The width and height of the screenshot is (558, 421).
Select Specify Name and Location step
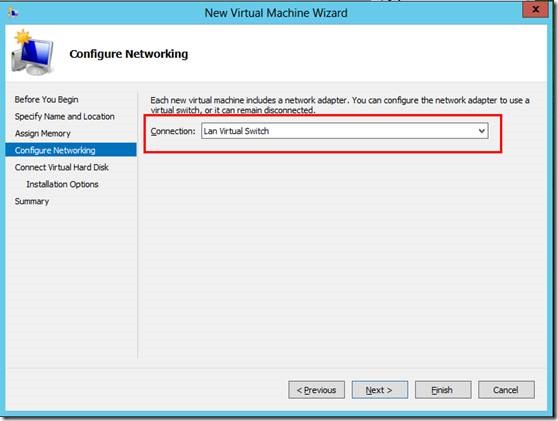click(64, 117)
